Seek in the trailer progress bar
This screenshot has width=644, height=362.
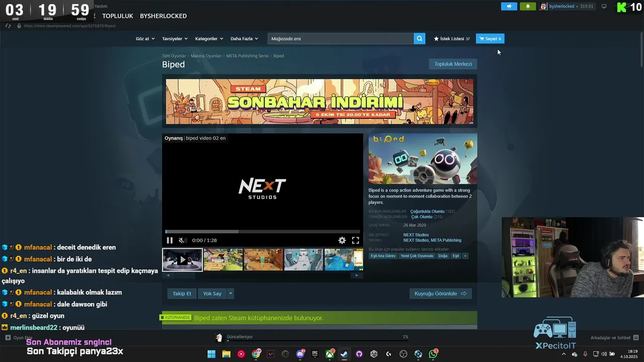263,232
